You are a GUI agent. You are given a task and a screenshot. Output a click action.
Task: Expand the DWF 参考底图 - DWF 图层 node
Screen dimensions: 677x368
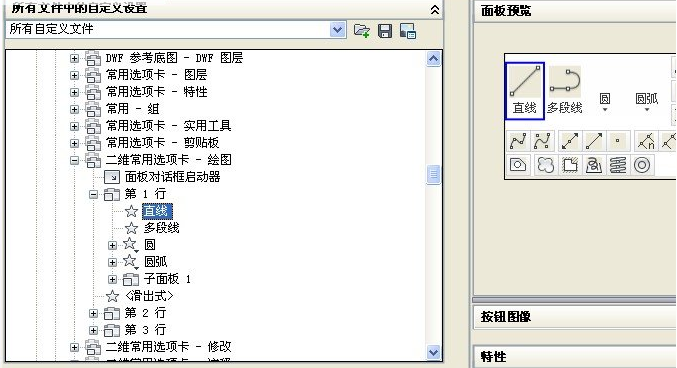(x=74, y=58)
